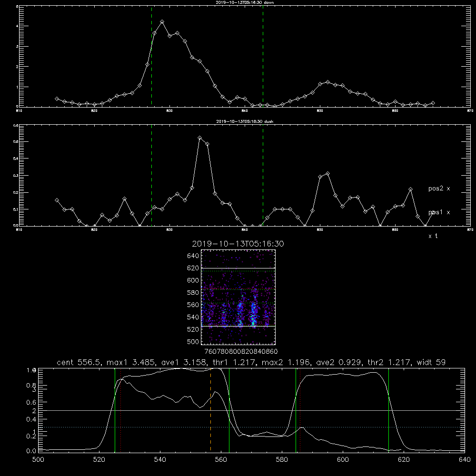Click the right green dashed line in dawn plot
476x476 pixels.
(x=263, y=56)
